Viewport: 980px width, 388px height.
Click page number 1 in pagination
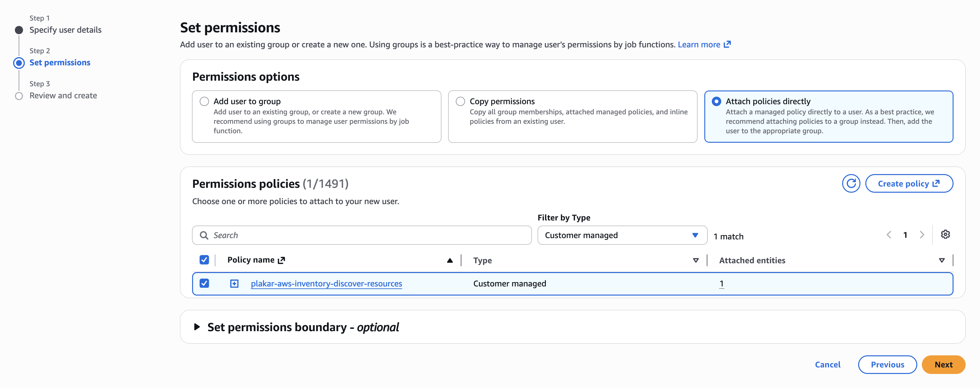[905, 235]
